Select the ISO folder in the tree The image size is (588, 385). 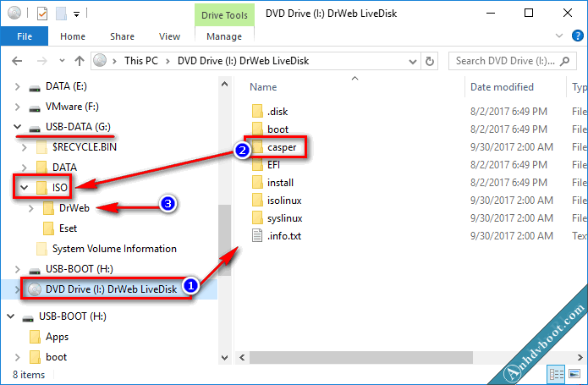(x=59, y=188)
